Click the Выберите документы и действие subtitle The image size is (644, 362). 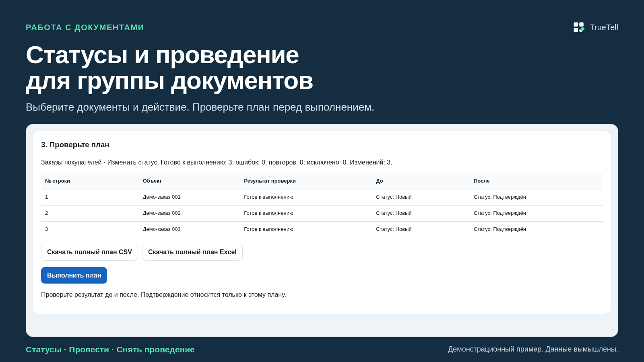(200, 107)
